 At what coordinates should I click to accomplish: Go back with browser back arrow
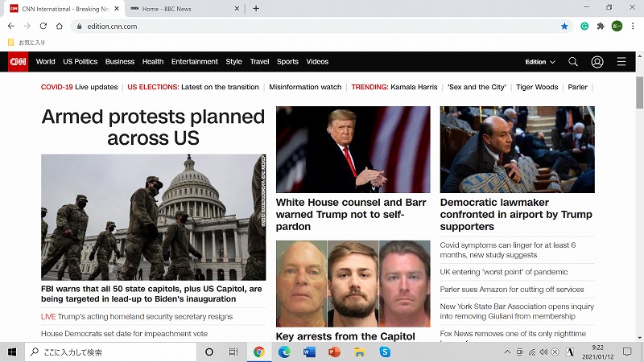11,26
